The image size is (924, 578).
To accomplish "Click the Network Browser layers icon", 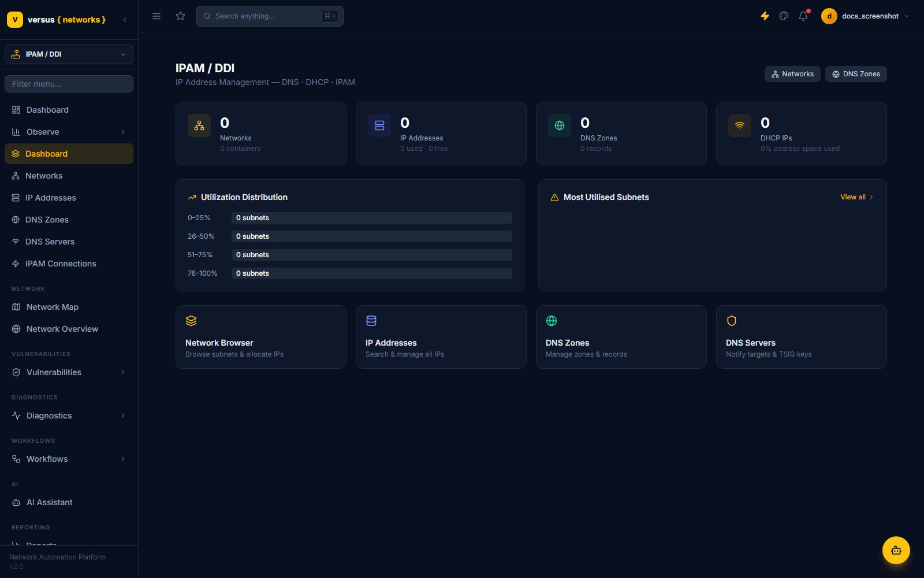I will point(191,321).
